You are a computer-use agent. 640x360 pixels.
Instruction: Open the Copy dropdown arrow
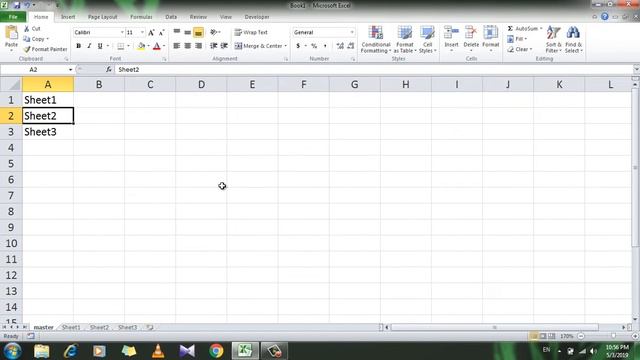tap(48, 39)
